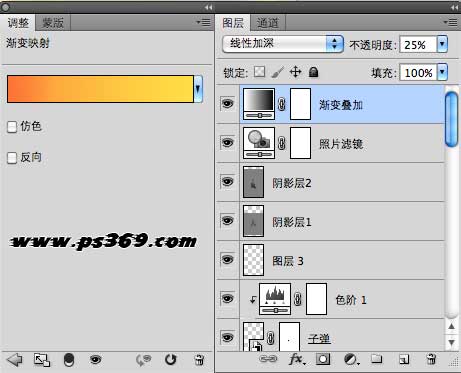Hide the 阴影层1 layer
461x373 pixels.
[228, 221]
